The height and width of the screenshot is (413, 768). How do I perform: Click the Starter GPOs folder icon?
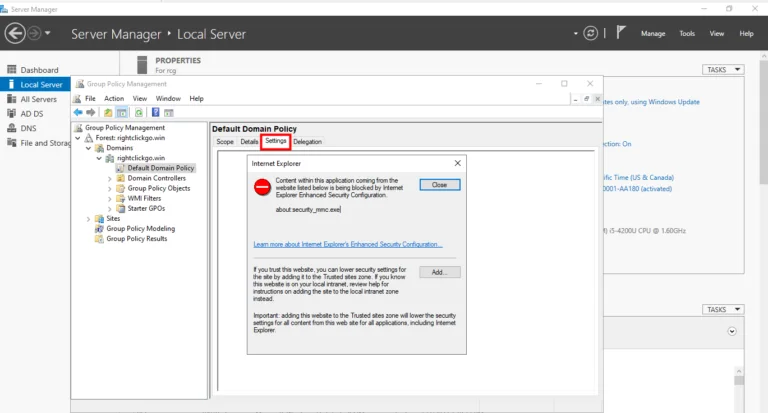120,208
